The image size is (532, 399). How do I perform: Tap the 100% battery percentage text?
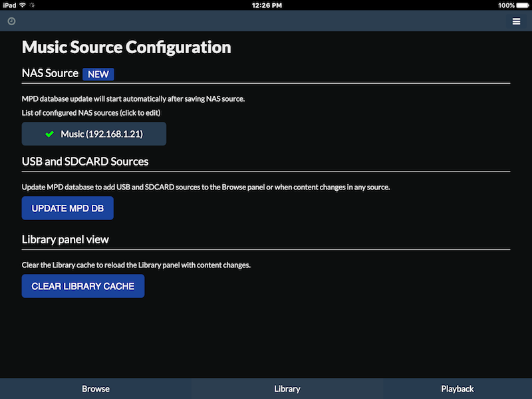coord(506,5)
